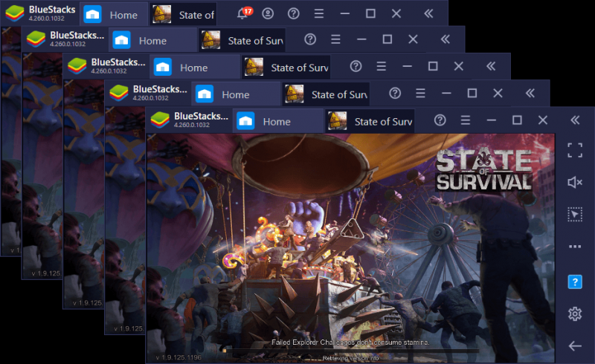Click the State of Survival logo in game
Viewport: 595px width, 364px height.
tap(484, 170)
